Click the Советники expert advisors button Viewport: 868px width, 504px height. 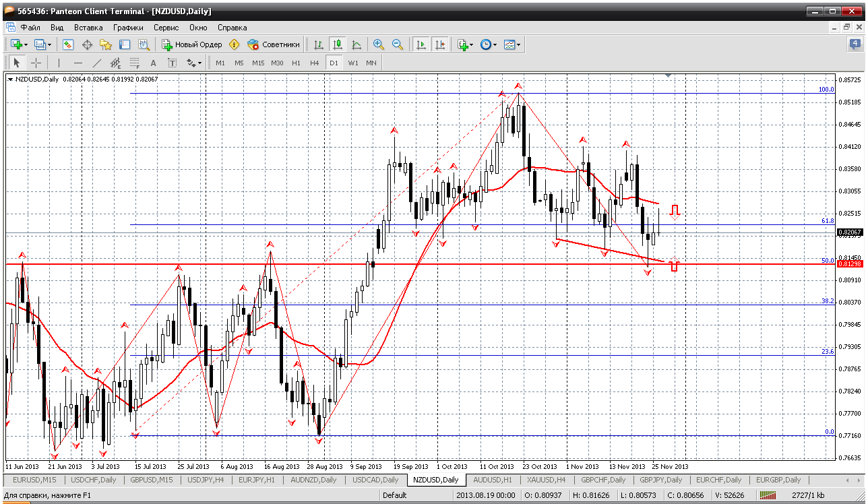tap(274, 44)
